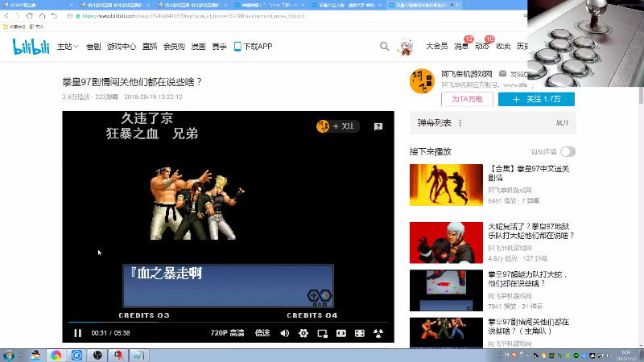Open thumbnail of 【合集】拳皇97中文通关剧情
644x362 pixels.
446,185
